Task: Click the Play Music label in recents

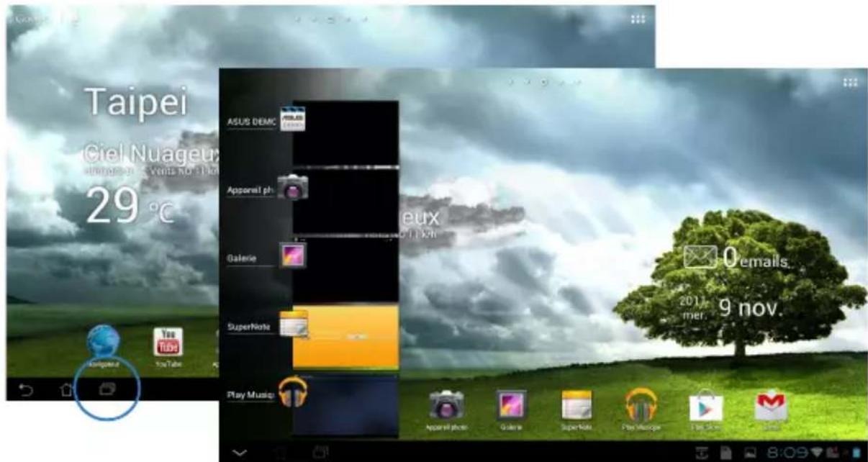Action: [x=251, y=395]
